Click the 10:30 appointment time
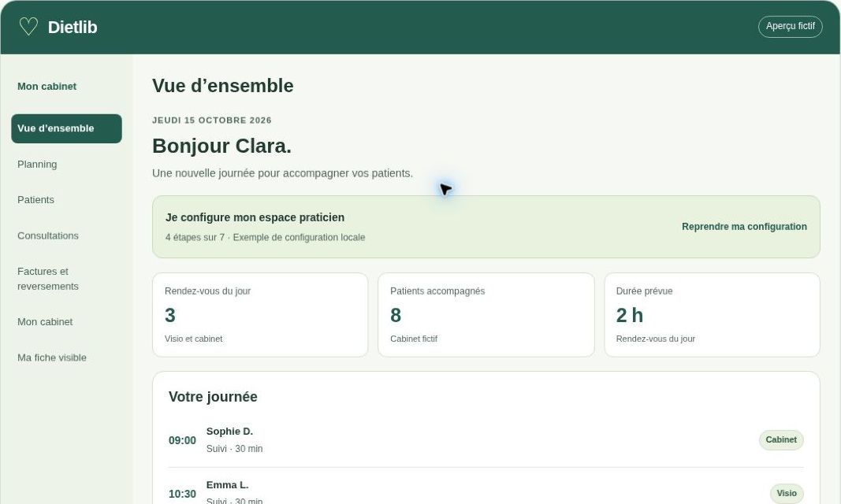 point(182,494)
